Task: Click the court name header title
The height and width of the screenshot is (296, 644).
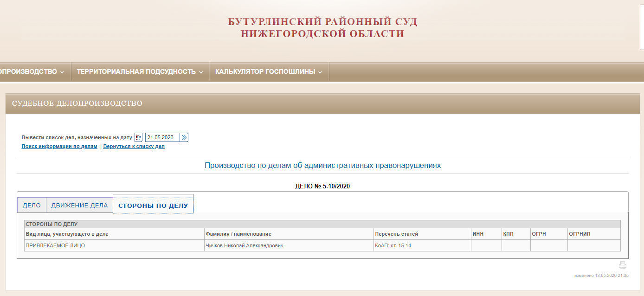Action: [322, 28]
